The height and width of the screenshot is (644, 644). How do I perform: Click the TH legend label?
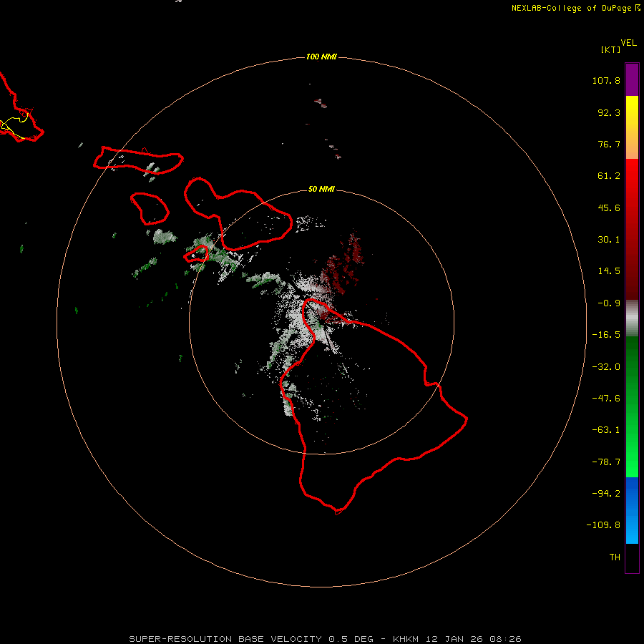615,557
